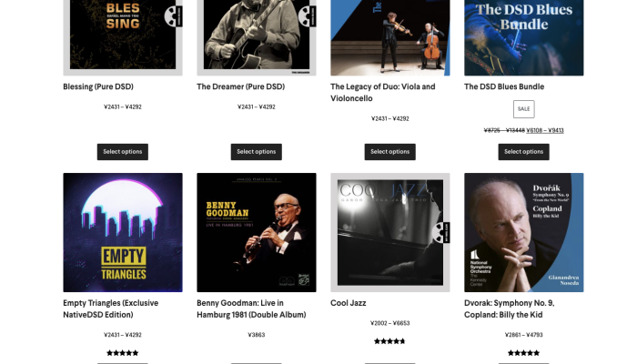The image size is (637, 364).
Task: Open the Dvorak Symphony No. 9 cover
Action: [523, 232]
